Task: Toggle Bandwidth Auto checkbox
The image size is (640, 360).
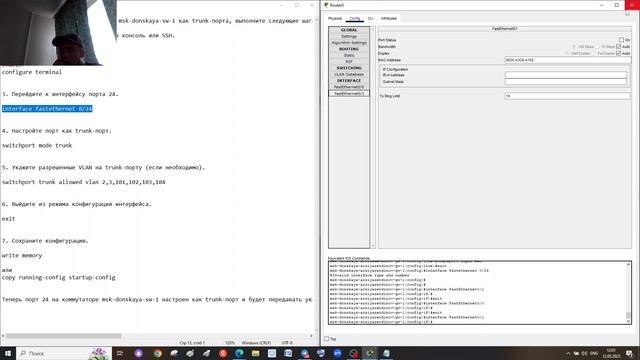Action: (x=619, y=47)
